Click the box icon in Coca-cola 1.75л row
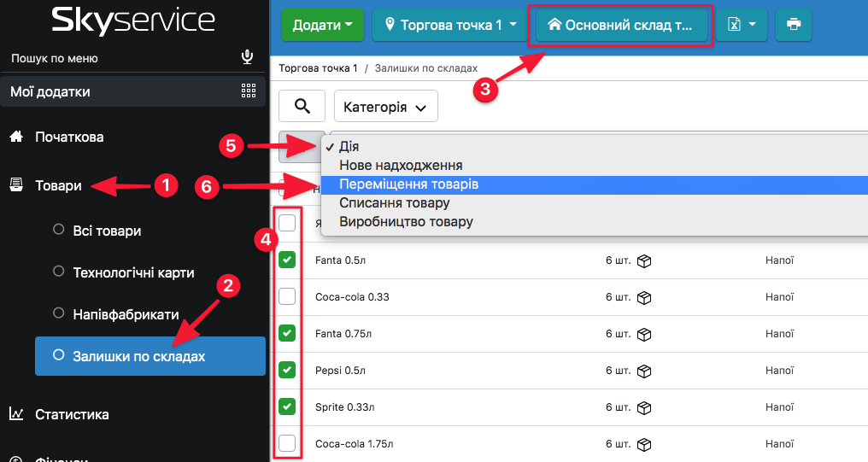This screenshot has width=868, height=462. pos(644,444)
